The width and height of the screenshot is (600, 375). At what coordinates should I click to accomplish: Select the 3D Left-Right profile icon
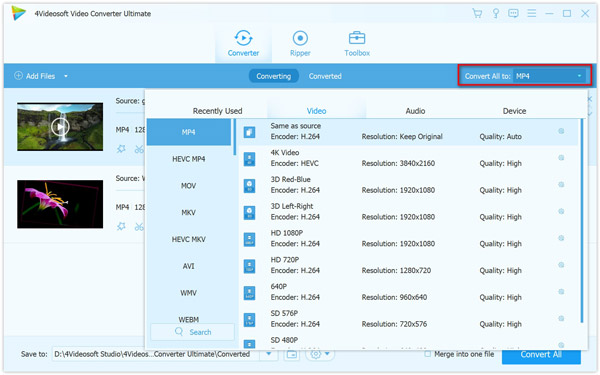[x=249, y=213]
